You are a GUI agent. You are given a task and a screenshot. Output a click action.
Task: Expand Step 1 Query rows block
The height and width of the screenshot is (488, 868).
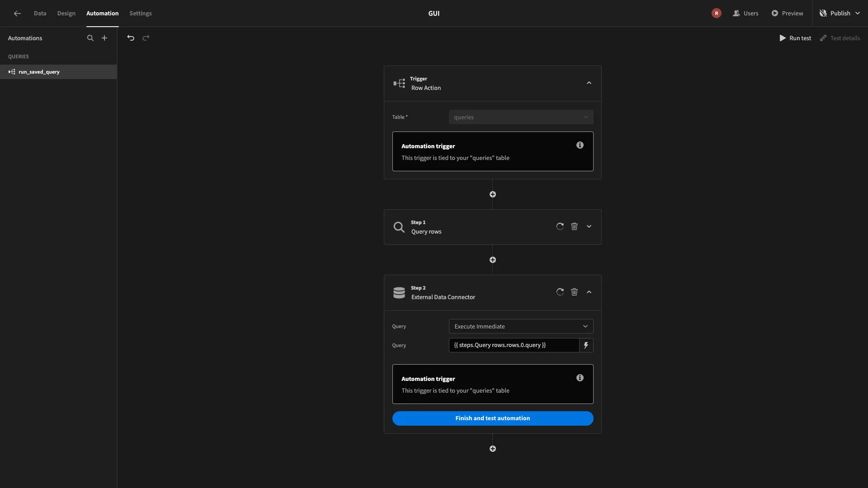tap(589, 226)
